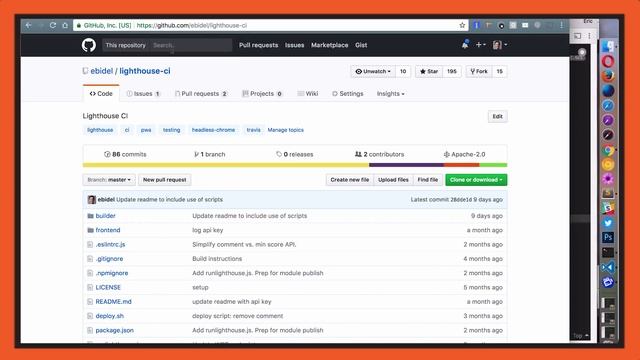This screenshot has height=360, width=640.
Task: Open Sublime Text from the dock
Action: point(608,193)
